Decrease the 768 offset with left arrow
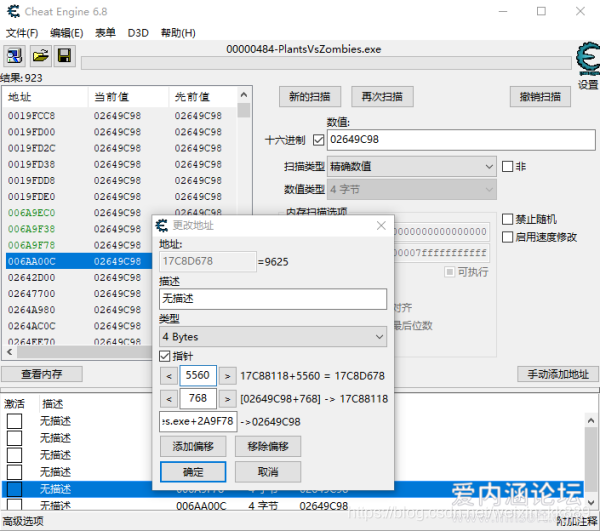The width and height of the screenshot is (600, 531). click(x=169, y=399)
